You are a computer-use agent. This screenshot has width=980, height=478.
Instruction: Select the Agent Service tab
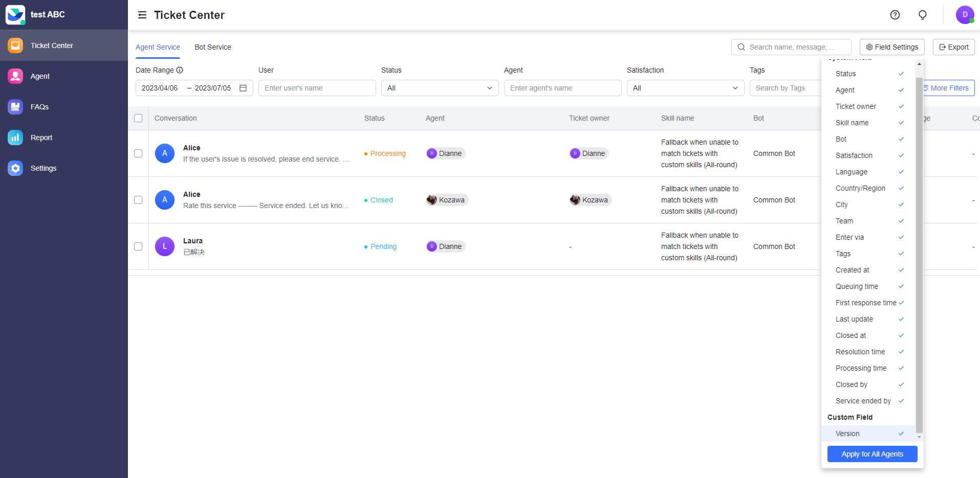[x=158, y=47]
